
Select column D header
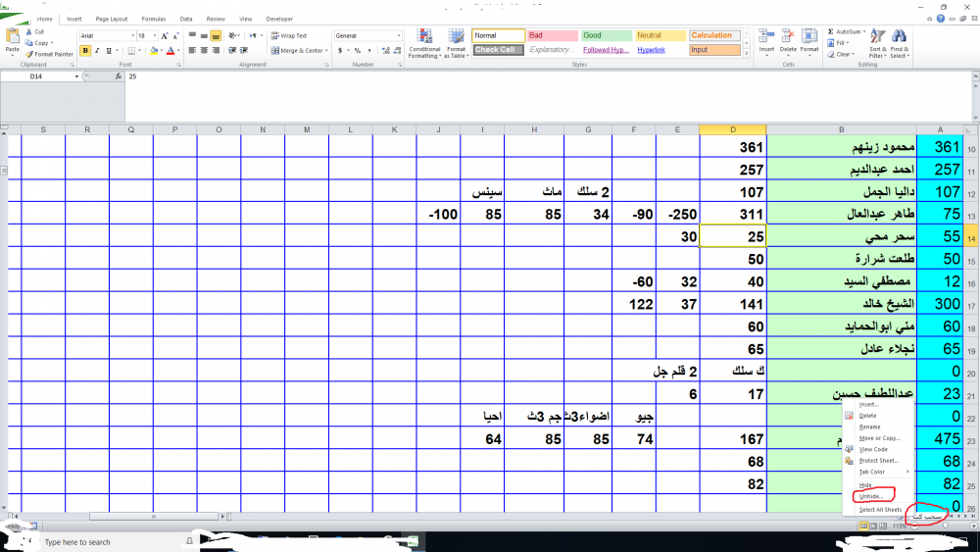732,130
